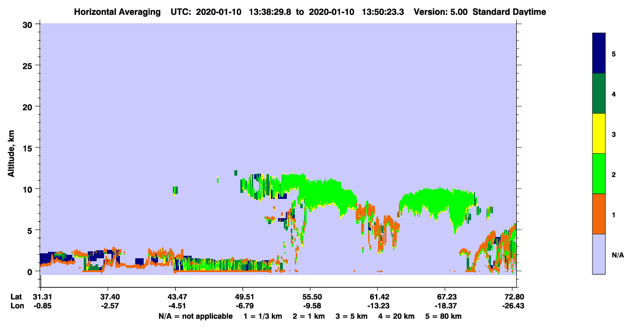Click the 'Version: 5.00' text

coord(442,12)
